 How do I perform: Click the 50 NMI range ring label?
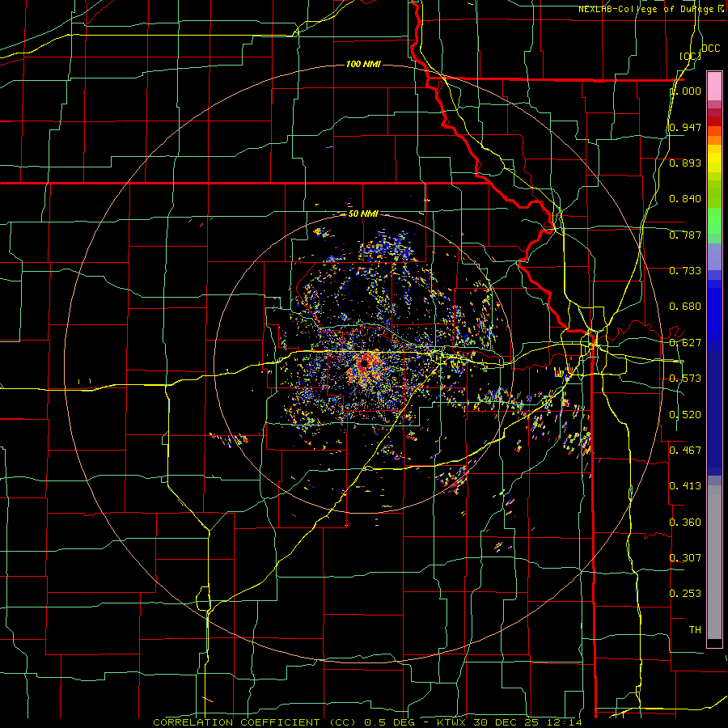[363, 214]
